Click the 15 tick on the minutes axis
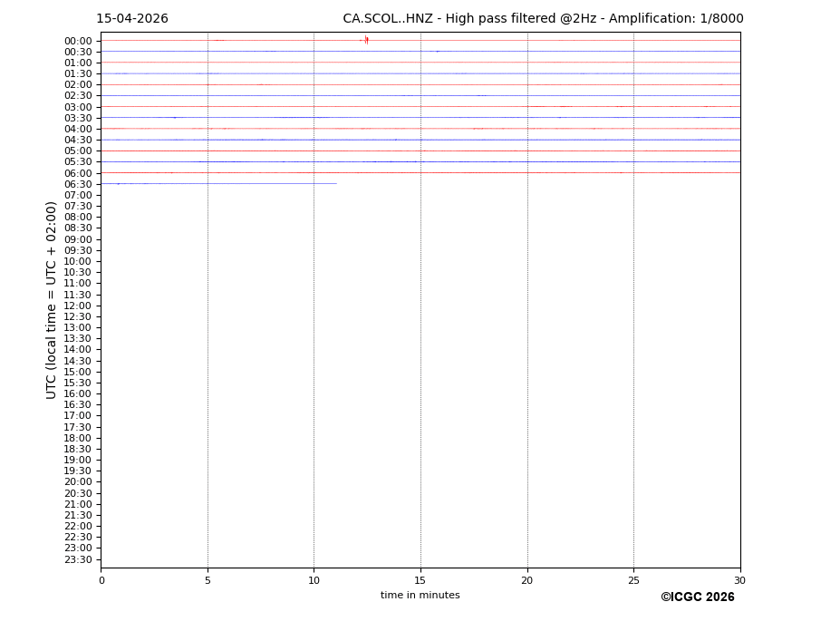Viewport: 840px width, 631px height. pyautogui.click(x=420, y=580)
